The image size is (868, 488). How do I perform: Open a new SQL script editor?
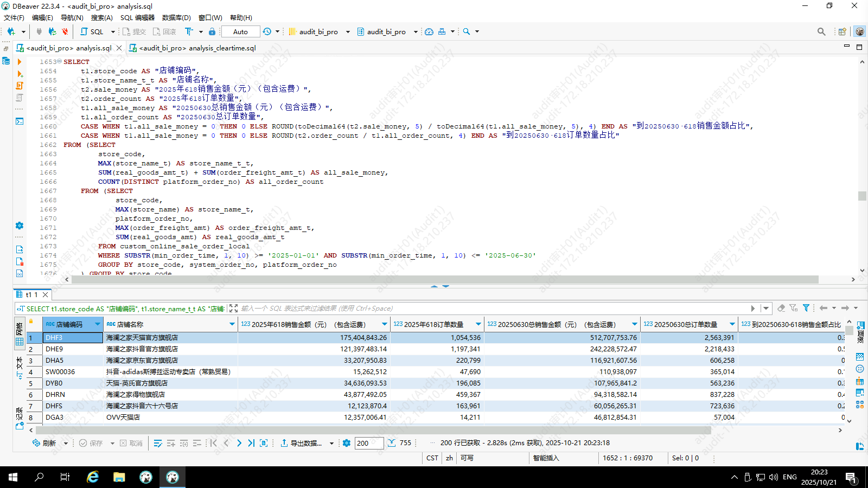click(x=92, y=31)
